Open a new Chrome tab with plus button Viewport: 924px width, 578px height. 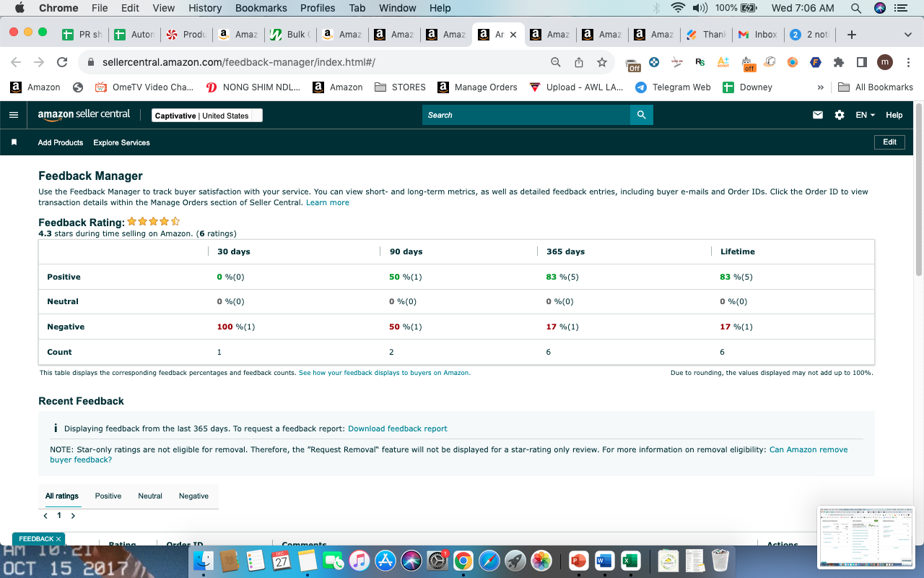tap(852, 35)
